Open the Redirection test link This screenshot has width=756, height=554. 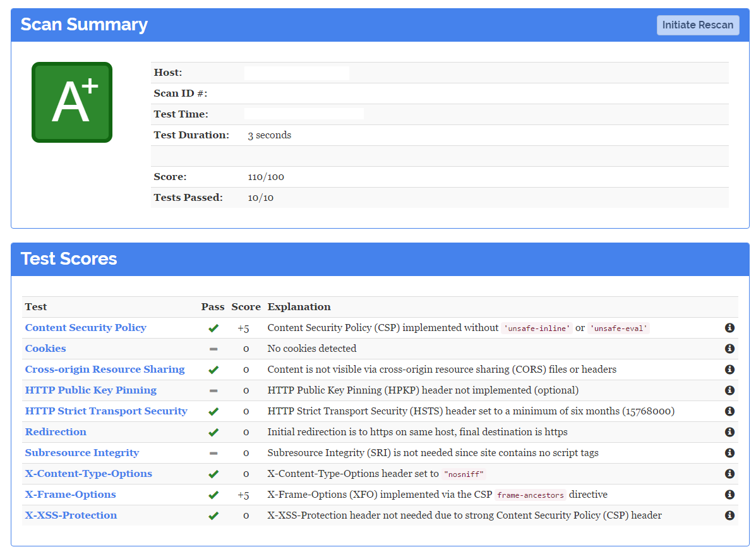pos(56,431)
